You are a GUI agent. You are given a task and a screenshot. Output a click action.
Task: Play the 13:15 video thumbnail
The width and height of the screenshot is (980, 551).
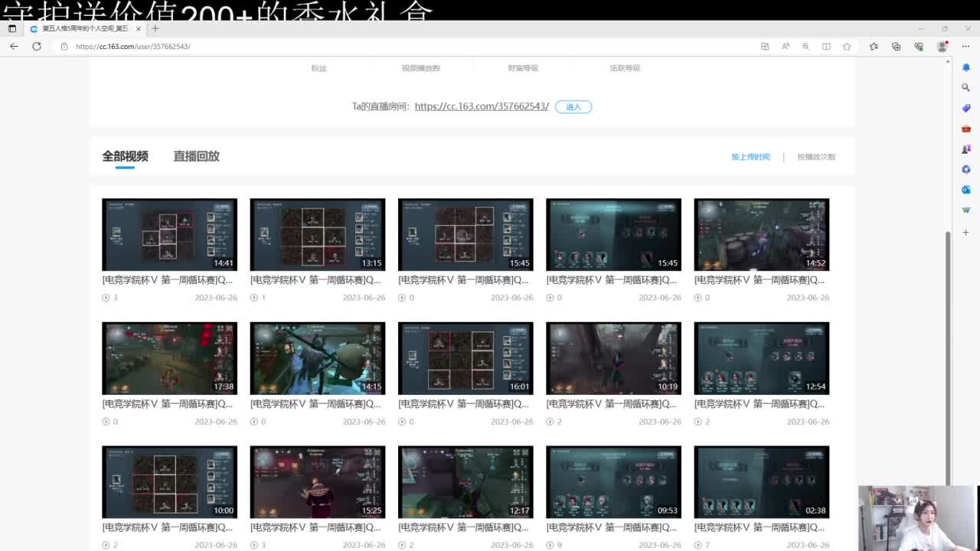click(318, 234)
